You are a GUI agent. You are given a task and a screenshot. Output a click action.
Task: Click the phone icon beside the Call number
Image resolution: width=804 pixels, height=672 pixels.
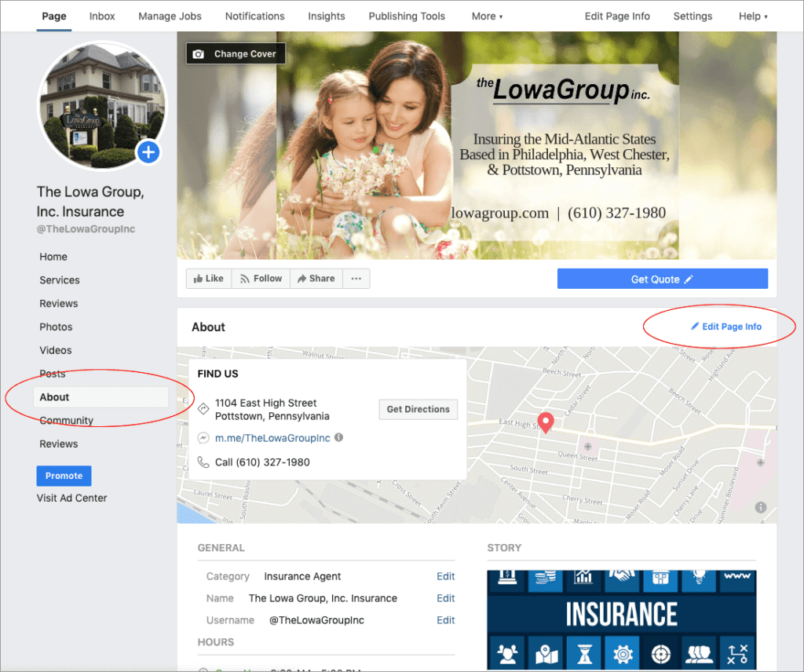pyautogui.click(x=203, y=462)
